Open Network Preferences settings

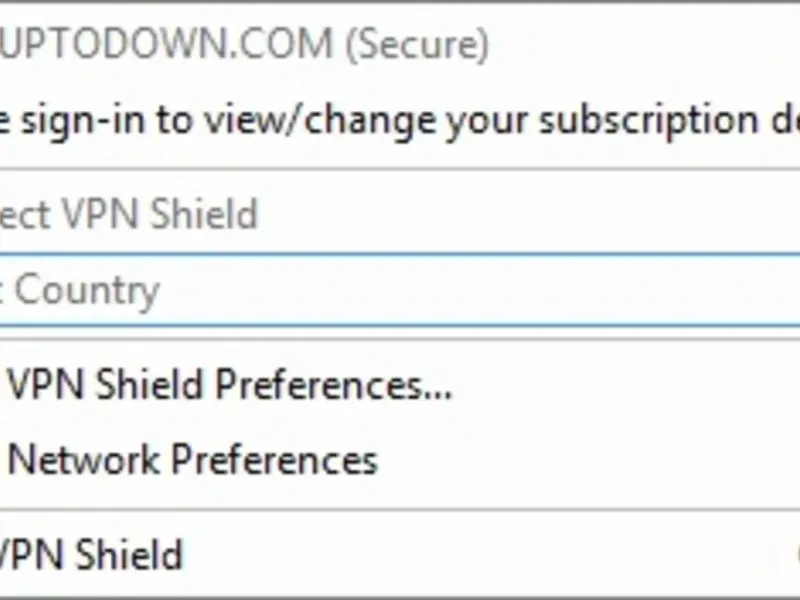point(193,460)
